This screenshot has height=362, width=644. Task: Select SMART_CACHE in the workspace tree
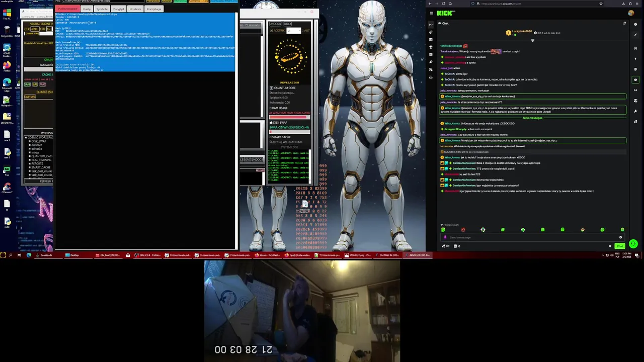[40, 167]
